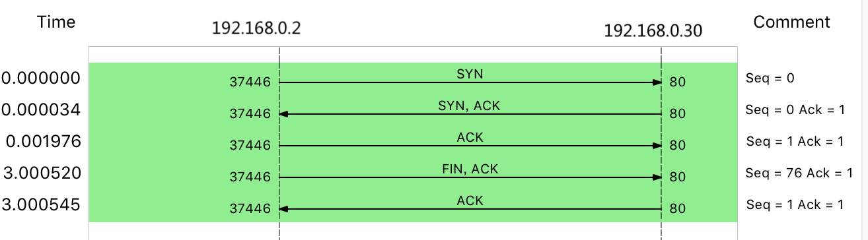Image resolution: width=868 pixels, height=240 pixels.
Task: Click the Seq = 0 comment
Action: [769, 78]
